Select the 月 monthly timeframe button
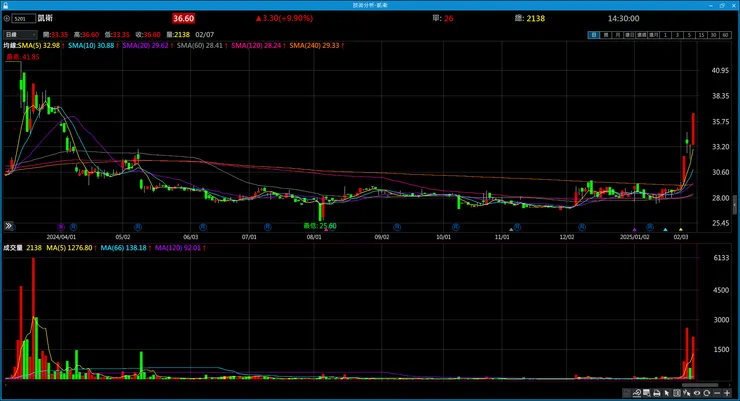This screenshot has width=740, height=401. point(618,35)
